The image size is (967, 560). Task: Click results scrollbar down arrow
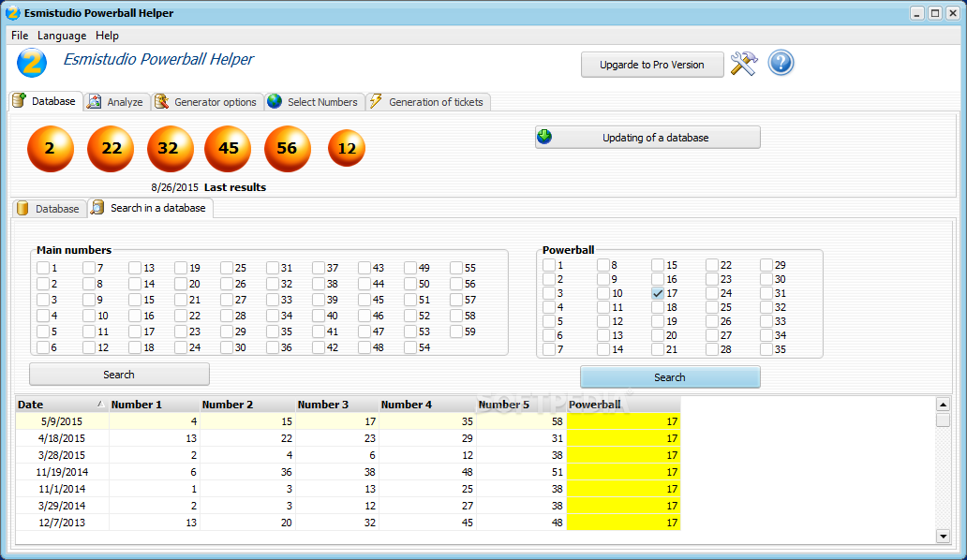point(943,536)
